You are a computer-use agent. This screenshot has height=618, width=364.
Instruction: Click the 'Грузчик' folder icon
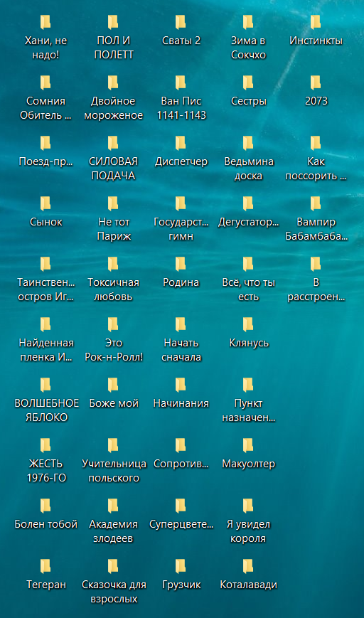(x=181, y=567)
